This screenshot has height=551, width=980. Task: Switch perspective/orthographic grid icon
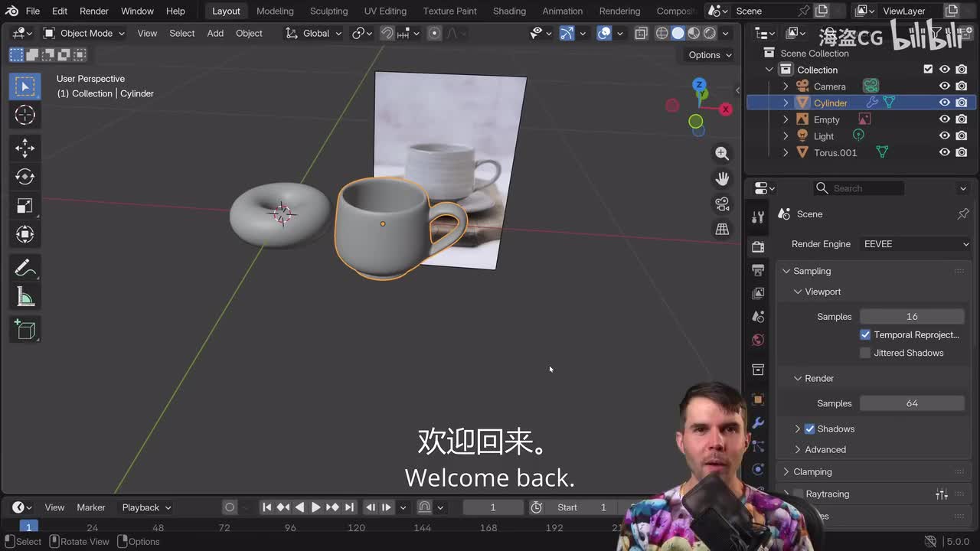click(x=722, y=229)
